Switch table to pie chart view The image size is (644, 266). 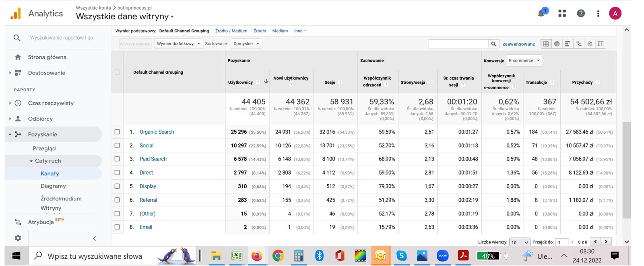pos(557,44)
